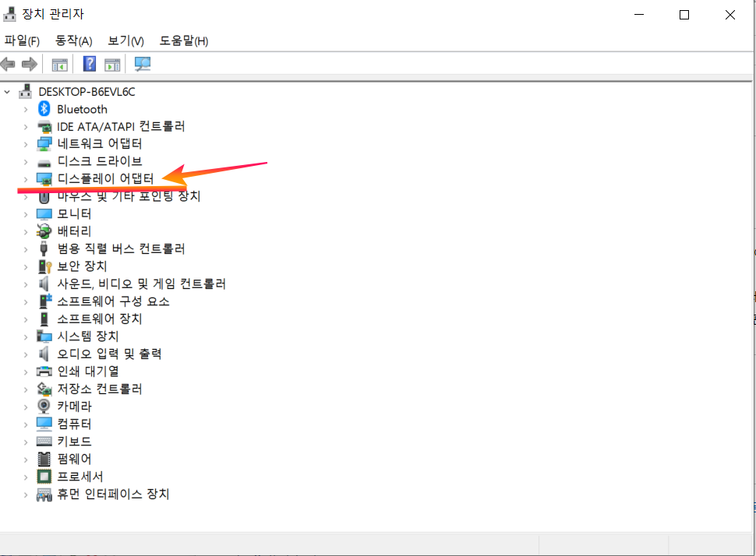756x556 pixels.
Task: Minimize the 장치 관리자 window
Action: tap(639, 15)
